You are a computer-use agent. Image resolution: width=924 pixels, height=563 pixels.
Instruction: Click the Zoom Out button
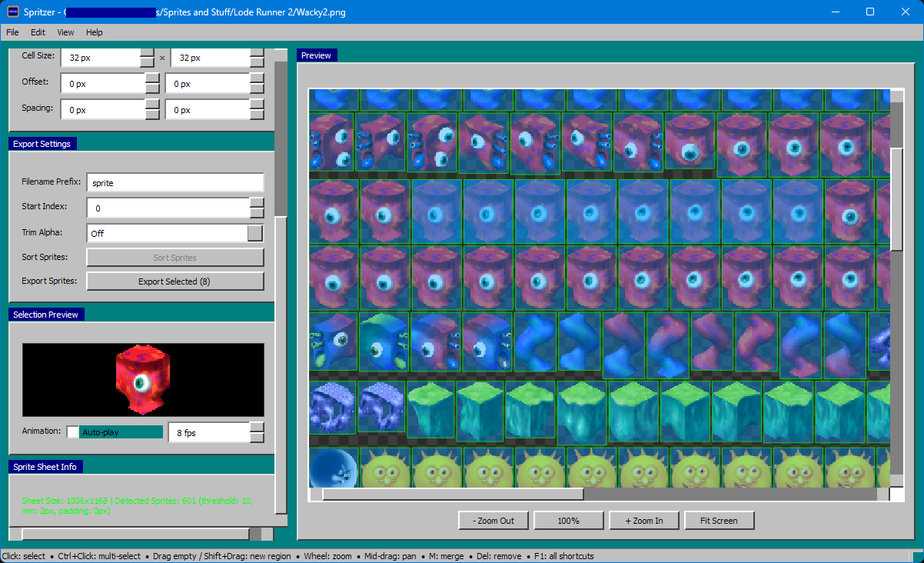(x=494, y=521)
